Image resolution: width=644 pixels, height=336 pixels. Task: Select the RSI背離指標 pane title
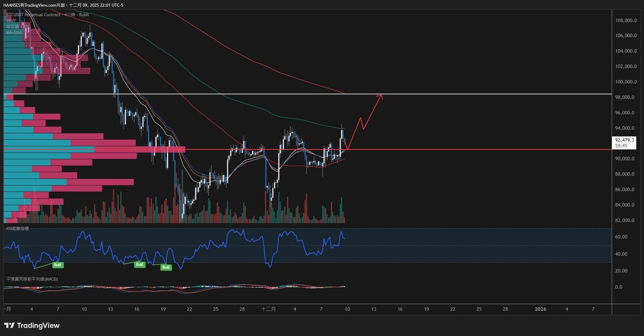coord(18,228)
